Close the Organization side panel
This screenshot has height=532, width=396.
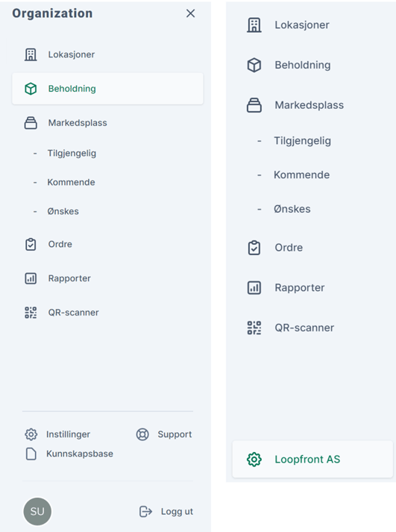(190, 13)
